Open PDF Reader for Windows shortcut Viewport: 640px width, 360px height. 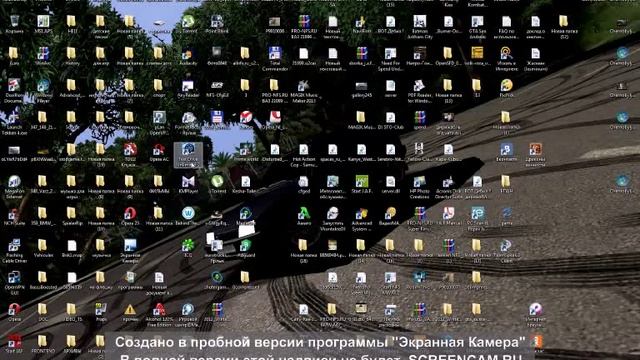pyautogui.click(x=419, y=91)
